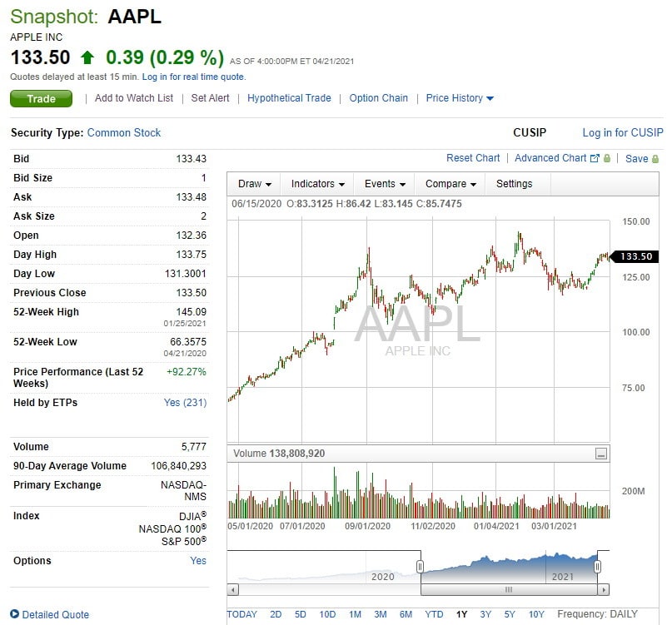This screenshot has width=672, height=625.
Task: Open the Advanced Chart link
Action: [550, 158]
